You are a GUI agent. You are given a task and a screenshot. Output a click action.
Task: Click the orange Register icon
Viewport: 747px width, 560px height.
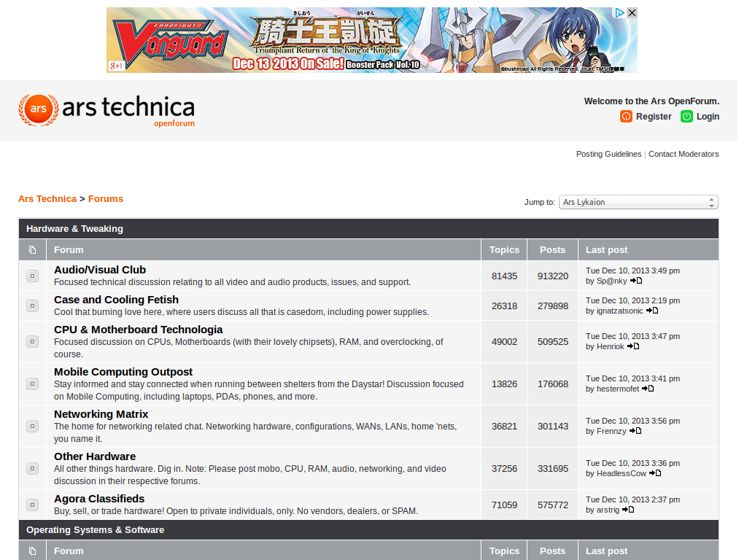tap(626, 116)
